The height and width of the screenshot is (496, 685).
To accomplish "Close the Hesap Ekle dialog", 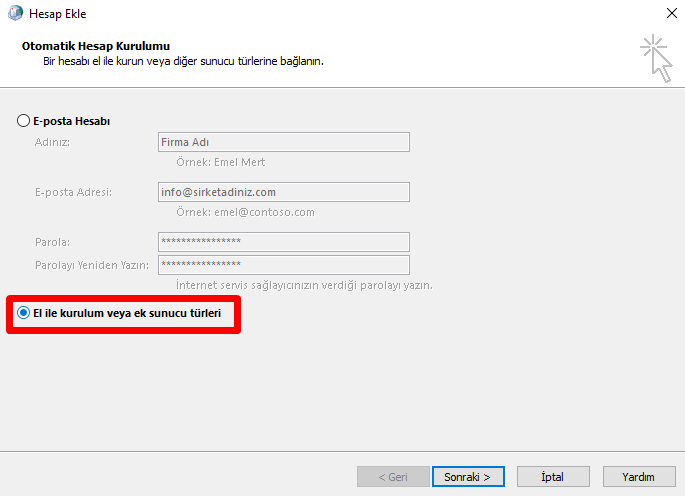I will coord(668,14).
